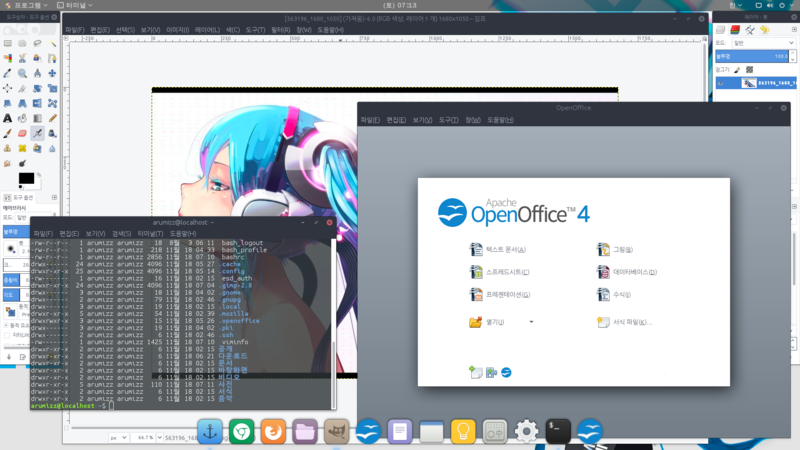Open the terminal icon in the dock

pyautogui.click(x=558, y=432)
